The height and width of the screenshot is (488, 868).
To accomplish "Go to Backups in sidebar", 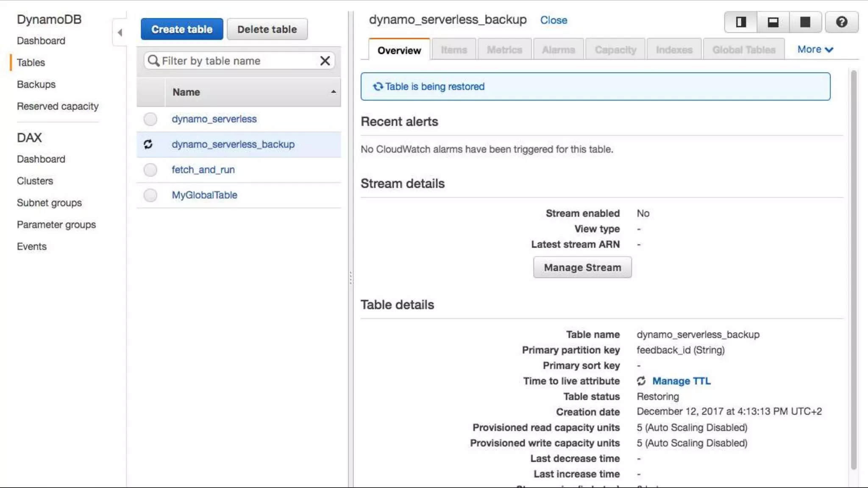I will click(36, 84).
